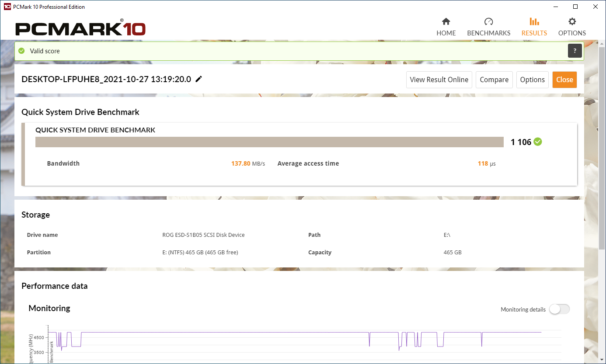606x364 pixels.
Task: Click the Performance data heading
Action: click(x=55, y=286)
